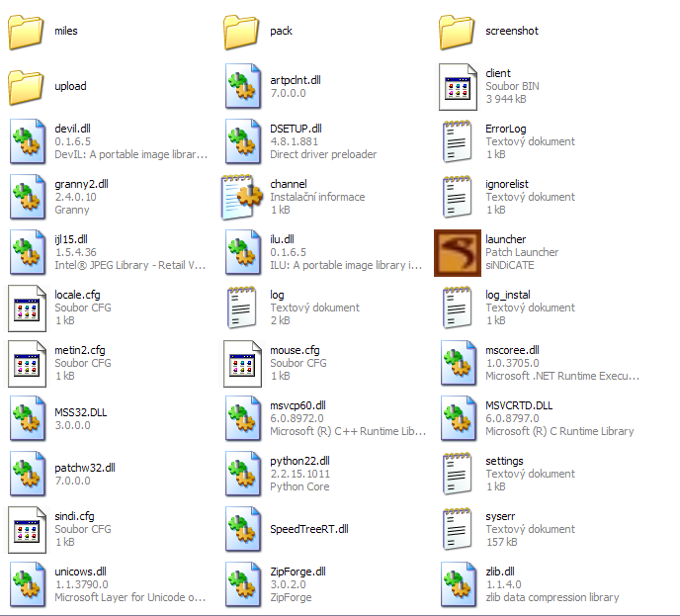Select the metin2.cfg file icon

(x=27, y=364)
